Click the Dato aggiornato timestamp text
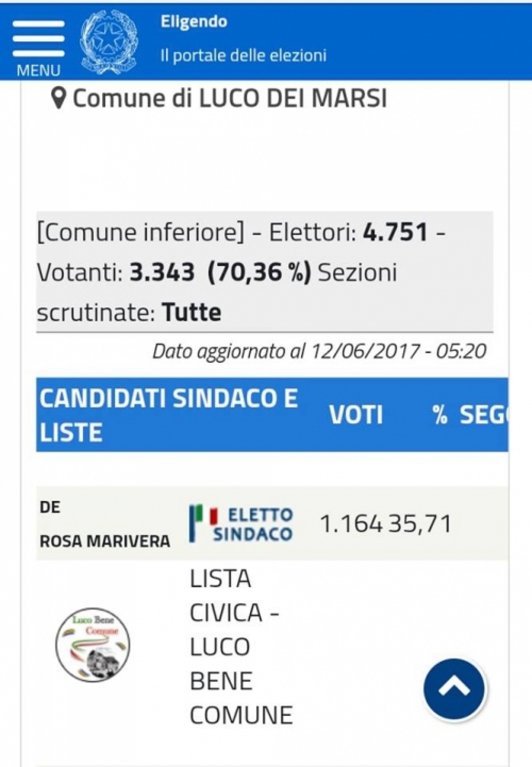This screenshot has height=767, width=532. click(x=319, y=351)
